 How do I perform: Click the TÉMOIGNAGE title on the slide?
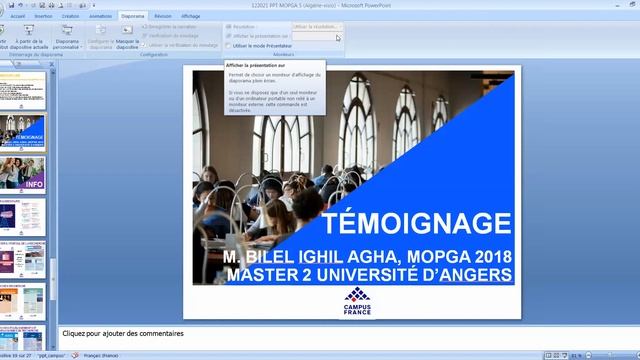click(x=416, y=223)
